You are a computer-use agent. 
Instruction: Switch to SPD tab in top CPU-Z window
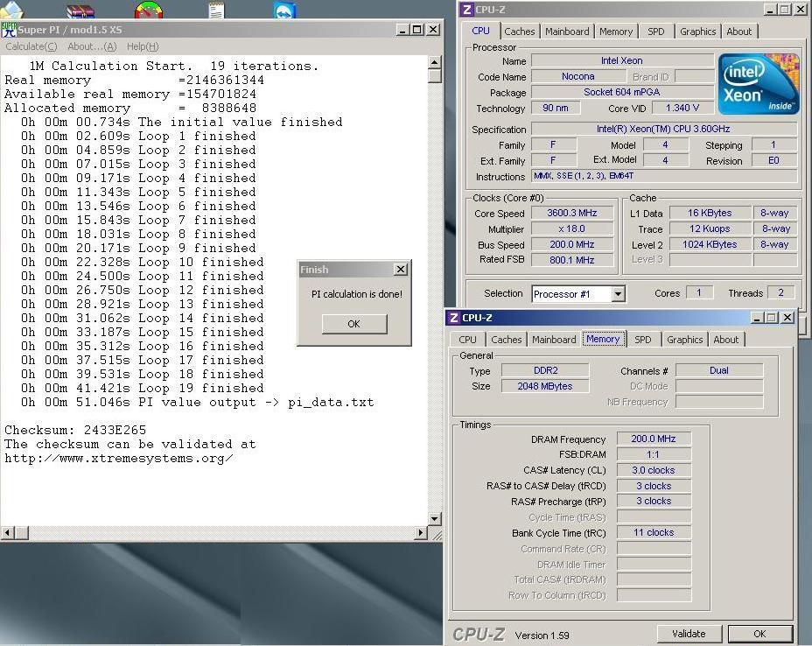click(655, 32)
